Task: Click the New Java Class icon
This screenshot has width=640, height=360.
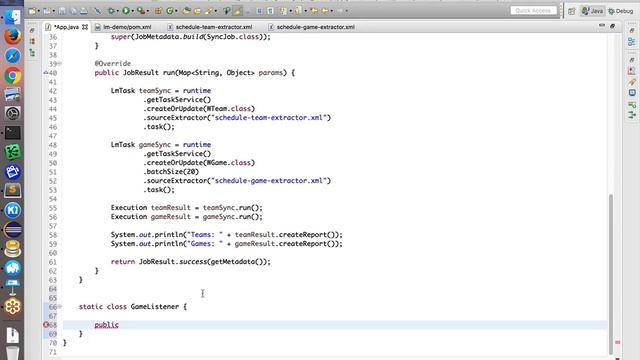Action: pos(169,11)
